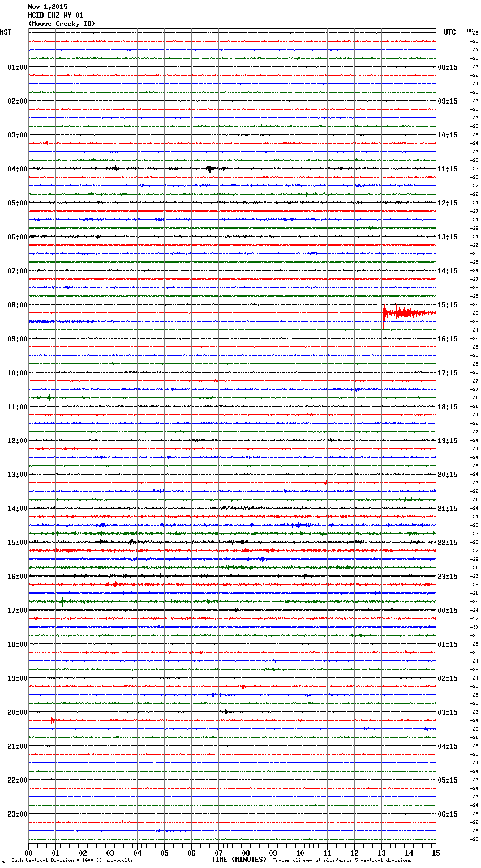Click the 12:00 MST time label
The width and height of the screenshot is (481, 868).
tap(18, 441)
